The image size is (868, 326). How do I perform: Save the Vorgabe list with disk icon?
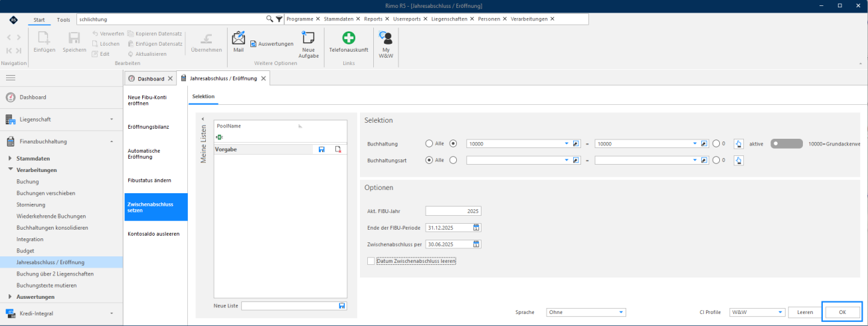321,149
